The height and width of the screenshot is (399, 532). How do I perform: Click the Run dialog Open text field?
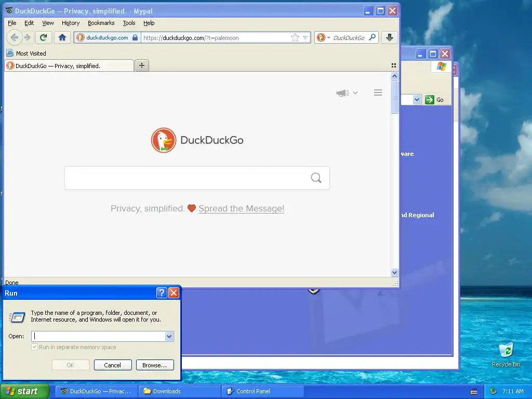coord(98,336)
